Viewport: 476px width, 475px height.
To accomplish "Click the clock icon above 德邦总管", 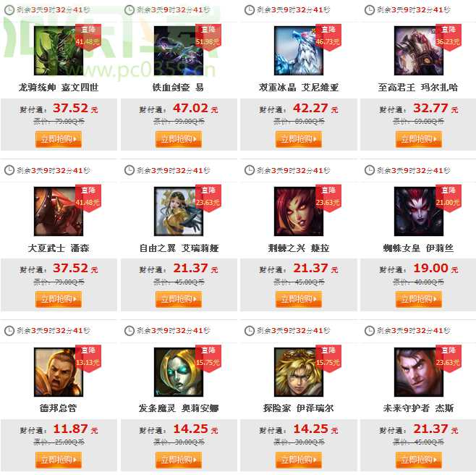I will tap(9, 331).
